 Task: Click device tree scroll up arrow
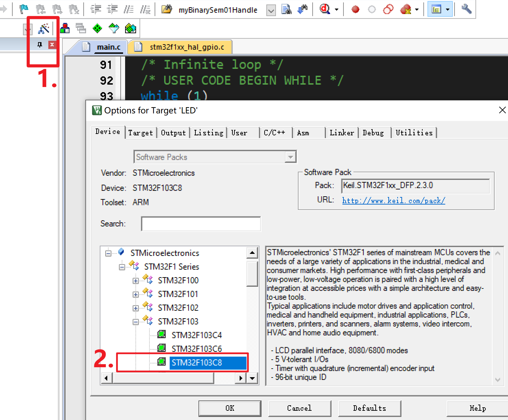pos(252,253)
